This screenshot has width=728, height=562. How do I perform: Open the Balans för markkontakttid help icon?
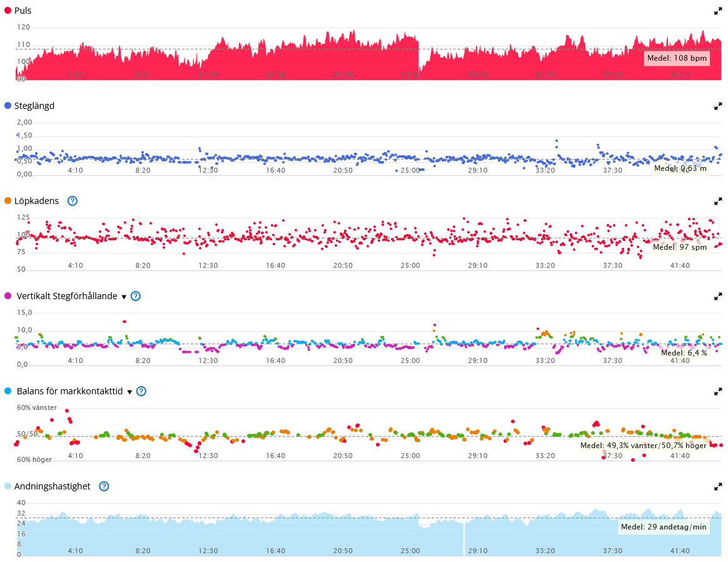[141, 392]
